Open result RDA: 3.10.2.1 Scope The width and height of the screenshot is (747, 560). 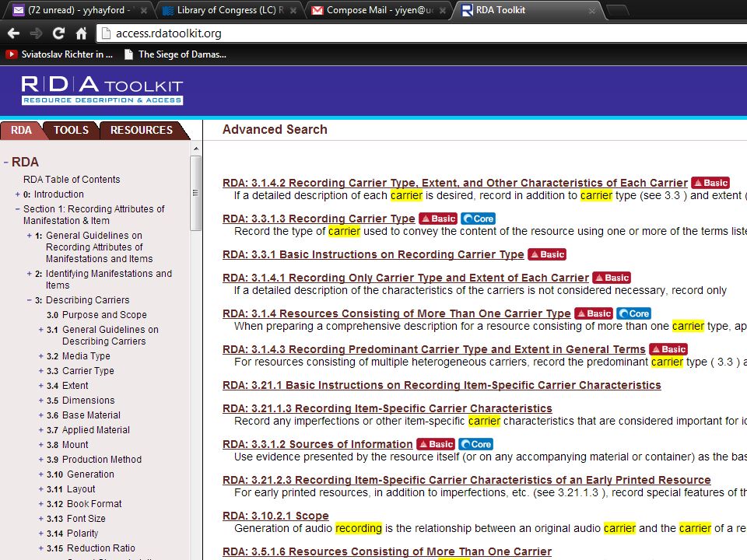coord(275,516)
